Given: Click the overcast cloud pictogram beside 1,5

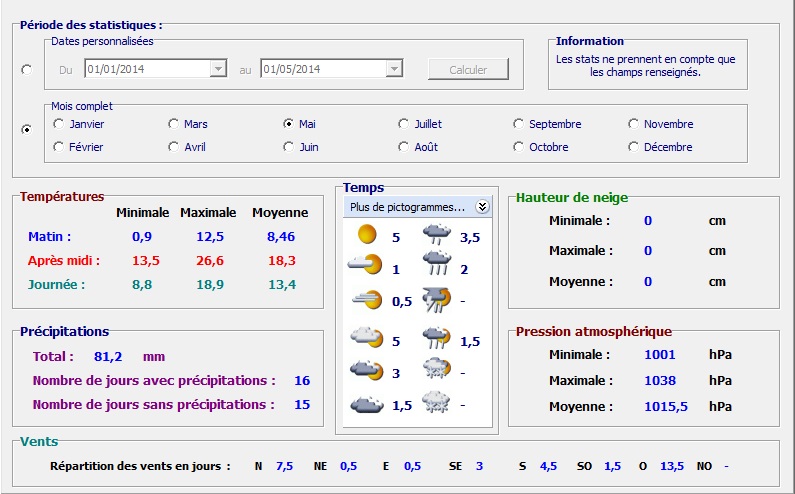Looking at the screenshot, I should 367,405.
